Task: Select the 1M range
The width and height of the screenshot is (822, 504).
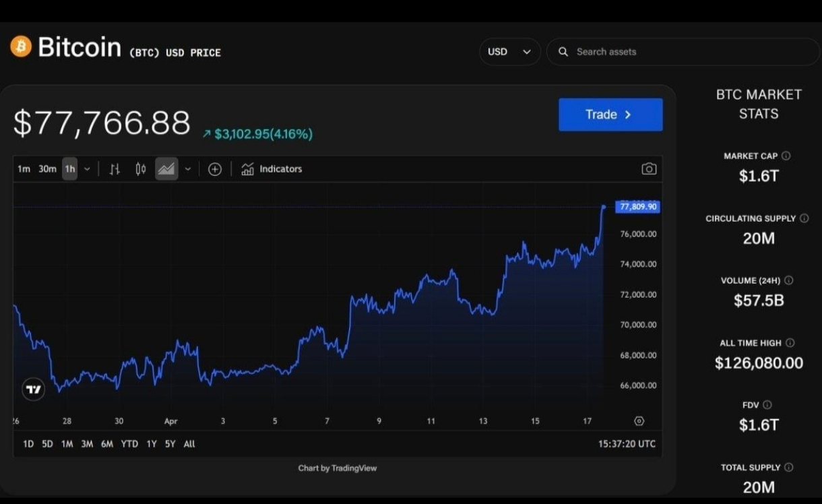Action: pos(67,444)
